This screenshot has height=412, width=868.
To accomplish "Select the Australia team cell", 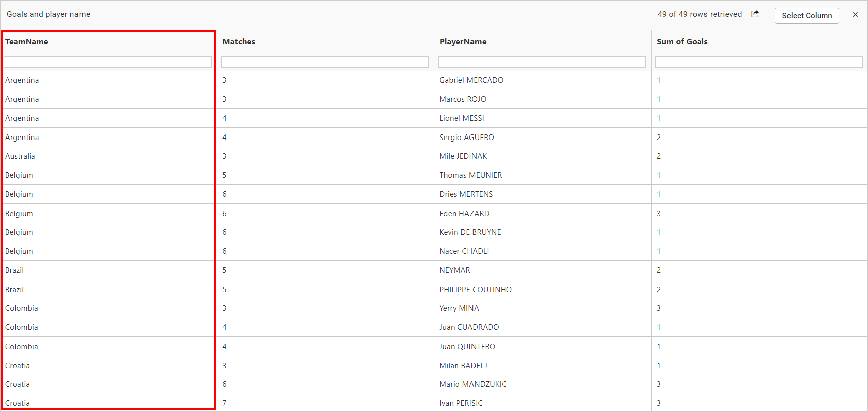I will click(20, 156).
